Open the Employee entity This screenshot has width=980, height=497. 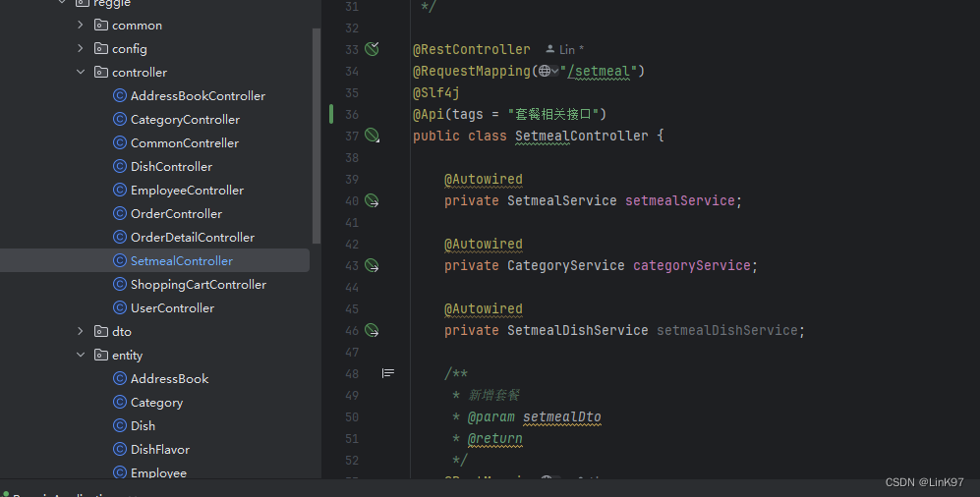[x=158, y=472]
